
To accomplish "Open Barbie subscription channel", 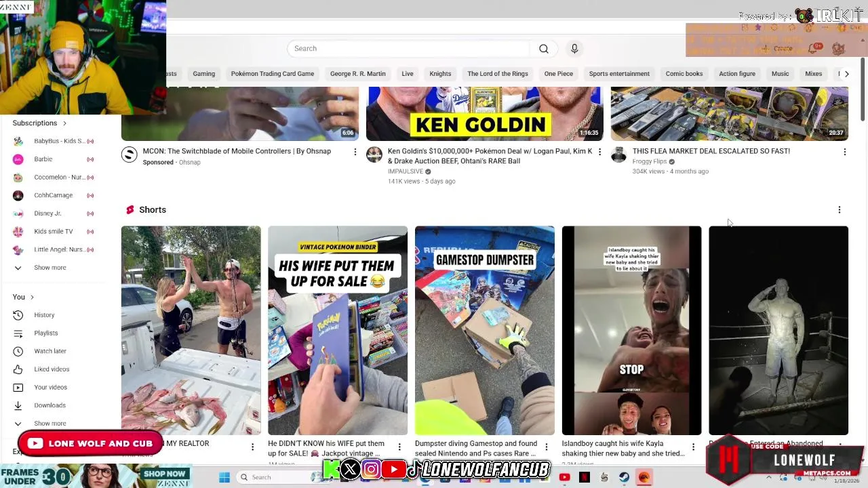I will 54,159.
